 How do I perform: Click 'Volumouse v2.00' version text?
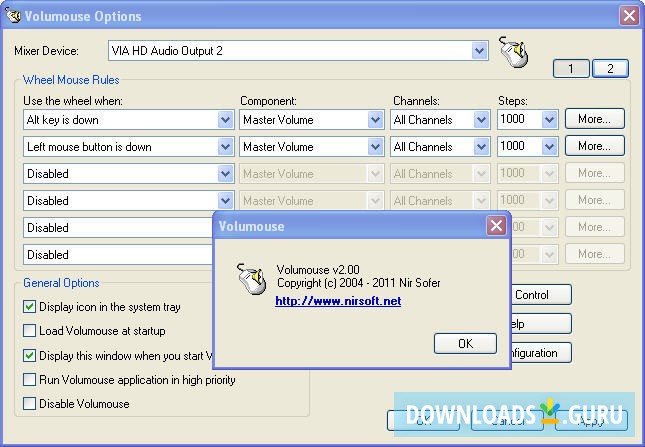click(x=318, y=270)
